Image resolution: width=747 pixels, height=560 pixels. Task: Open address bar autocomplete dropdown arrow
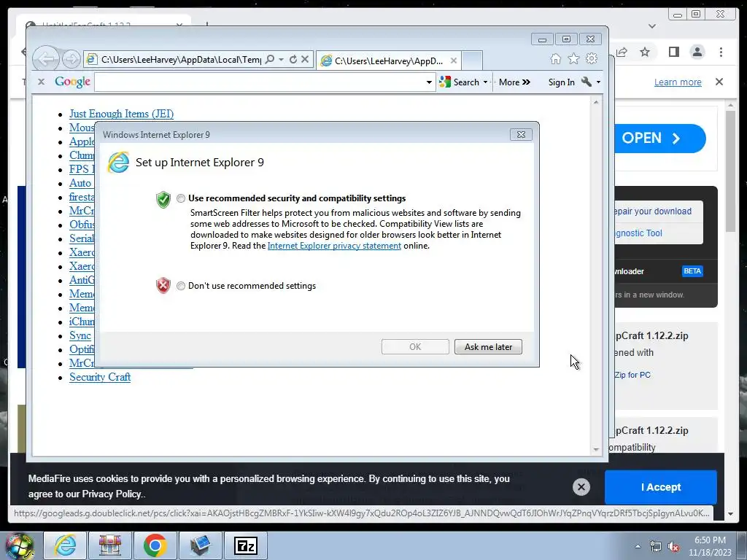coord(282,59)
